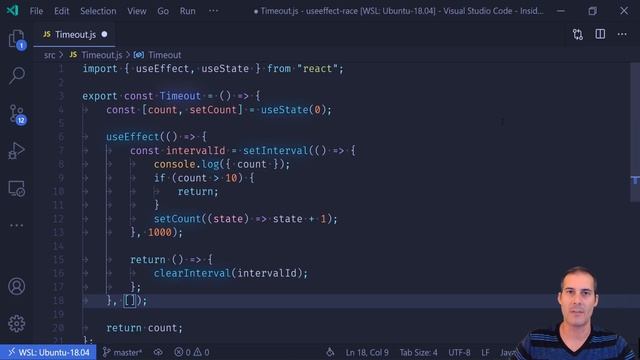Open the Manage gear icon
The width and height of the screenshot is (640, 360).
pos(16,323)
